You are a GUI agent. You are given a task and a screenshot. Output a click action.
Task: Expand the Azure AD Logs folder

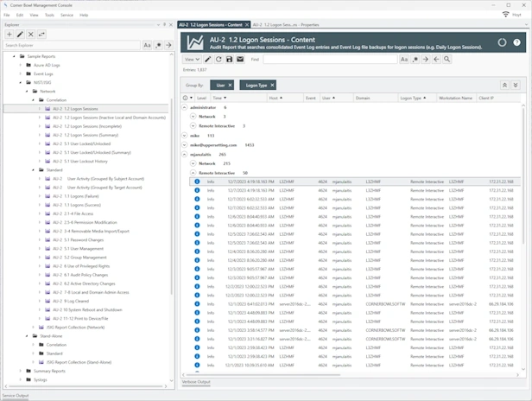(x=21, y=65)
